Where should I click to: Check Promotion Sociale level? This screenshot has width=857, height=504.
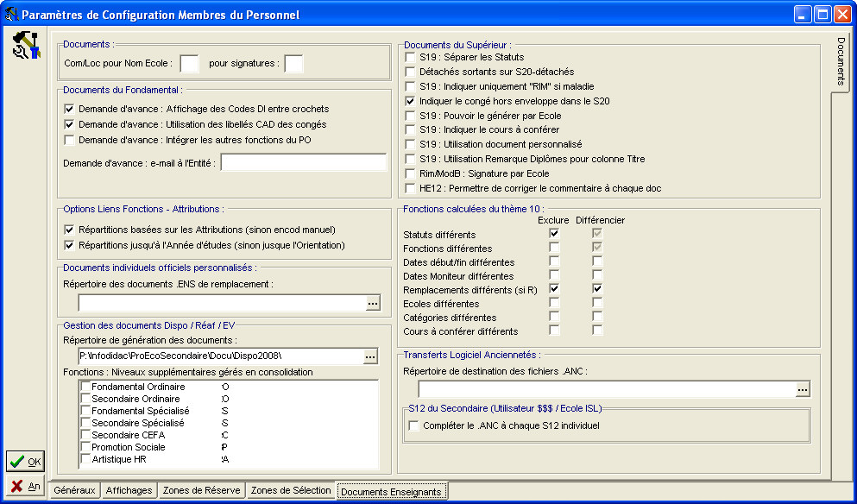click(x=85, y=446)
